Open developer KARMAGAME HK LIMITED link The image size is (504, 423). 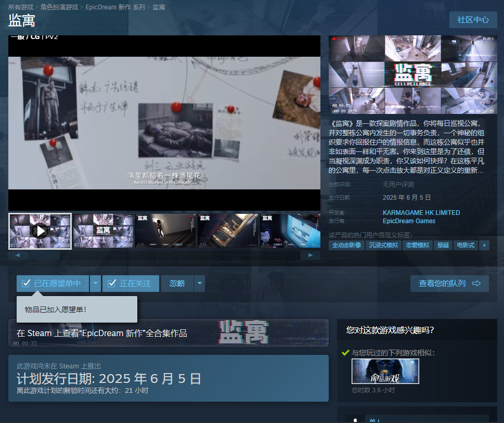coord(421,213)
